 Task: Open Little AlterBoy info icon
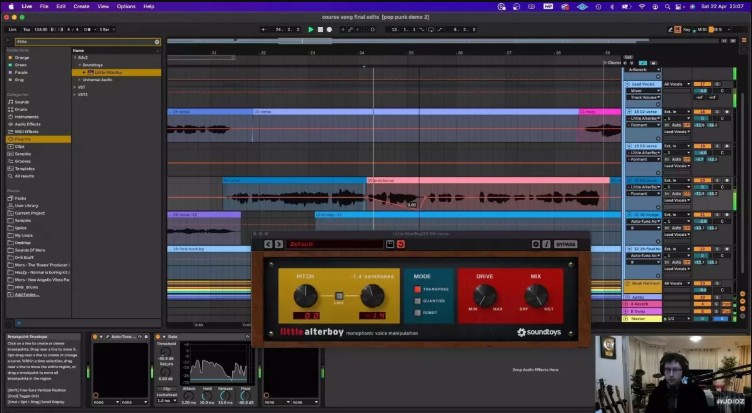[x=546, y=244]
